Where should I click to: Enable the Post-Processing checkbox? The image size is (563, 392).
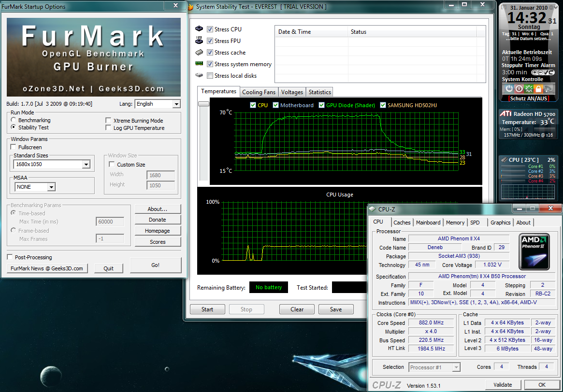pyautogui.click(x=10, y=257)
